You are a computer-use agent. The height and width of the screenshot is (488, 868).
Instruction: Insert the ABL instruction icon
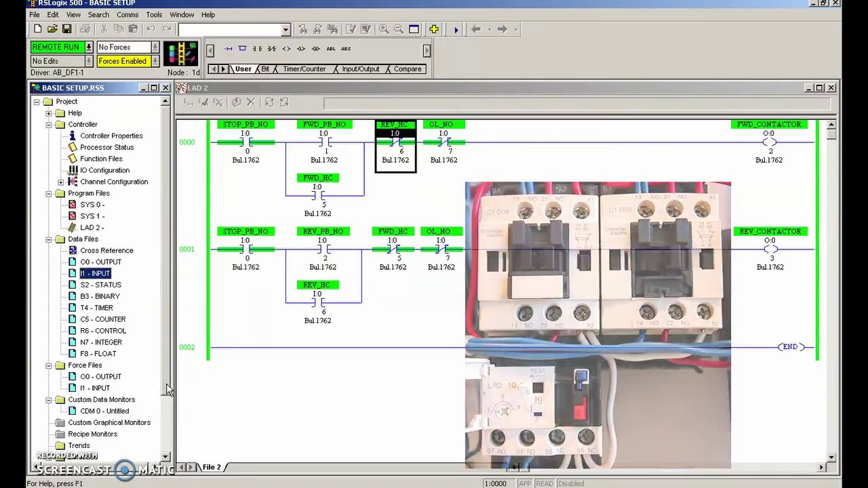click(331, 49)
